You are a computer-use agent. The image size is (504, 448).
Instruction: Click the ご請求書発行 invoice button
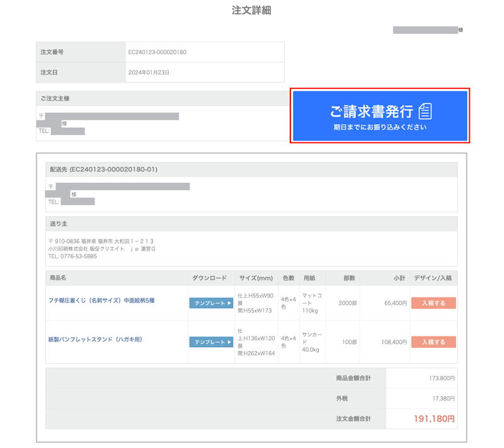(379, 116)
